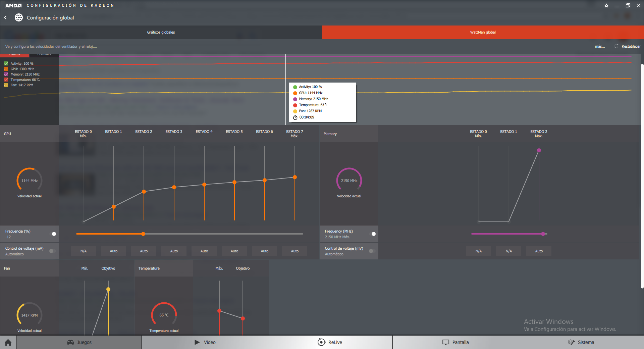Toggle the Fan 1417 RPM graph checkbox
Screen dimensions: 644x349
[6, 85]
